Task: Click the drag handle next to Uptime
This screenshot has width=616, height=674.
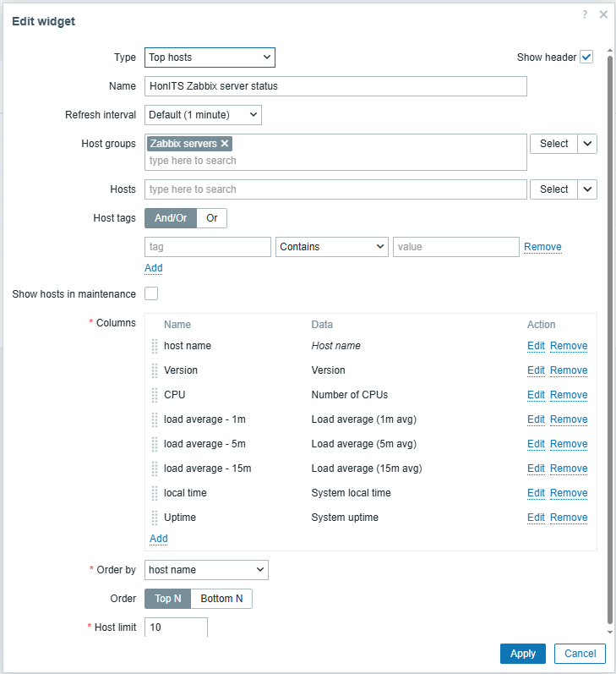Action: point(155,518)
